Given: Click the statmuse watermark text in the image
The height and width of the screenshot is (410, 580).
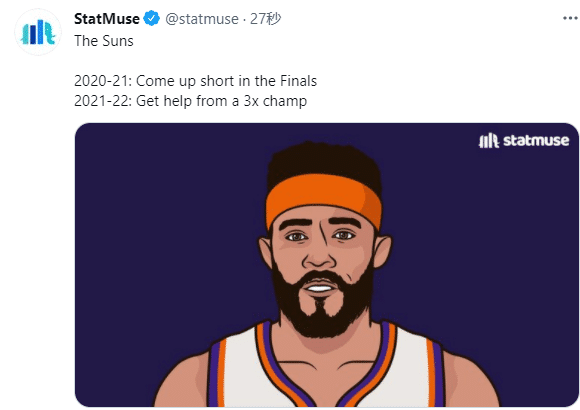Looking at the screenshot, I should [536, 141].
